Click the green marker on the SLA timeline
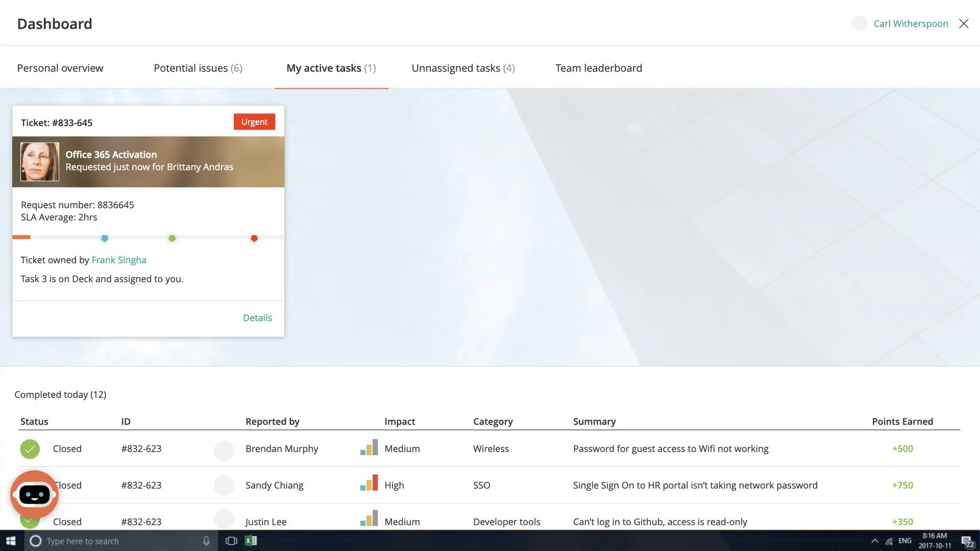The width and height of the screenshot is (980, 551). coord(172,238)
